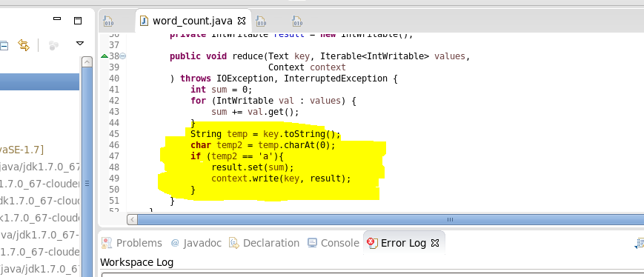This screenshot has height=277, width=644.
Task: Switch to the Declaration tab
Action: (264, 243)
